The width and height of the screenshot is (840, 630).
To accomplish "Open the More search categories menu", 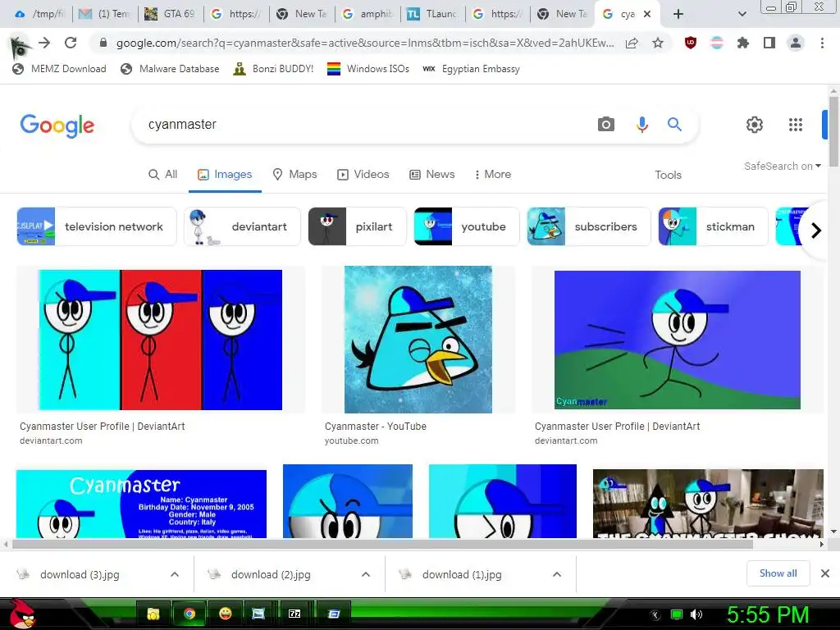I will tap(492, 174).
